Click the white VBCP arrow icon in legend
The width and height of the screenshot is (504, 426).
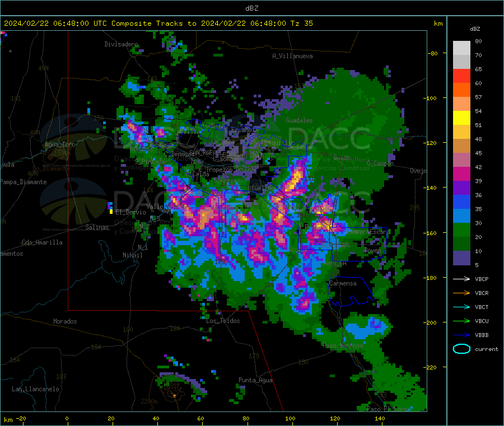(461, 279)
